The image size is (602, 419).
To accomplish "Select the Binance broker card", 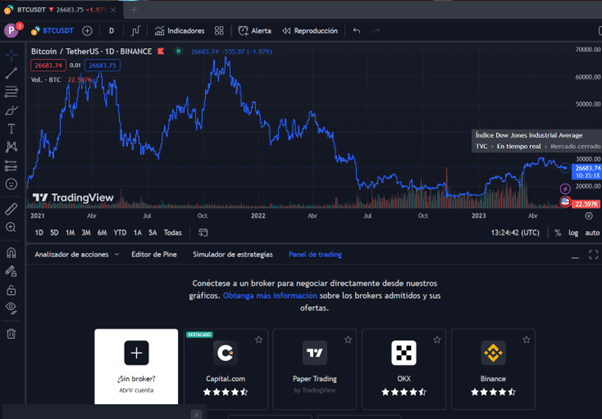I will (x=493, y=369).
